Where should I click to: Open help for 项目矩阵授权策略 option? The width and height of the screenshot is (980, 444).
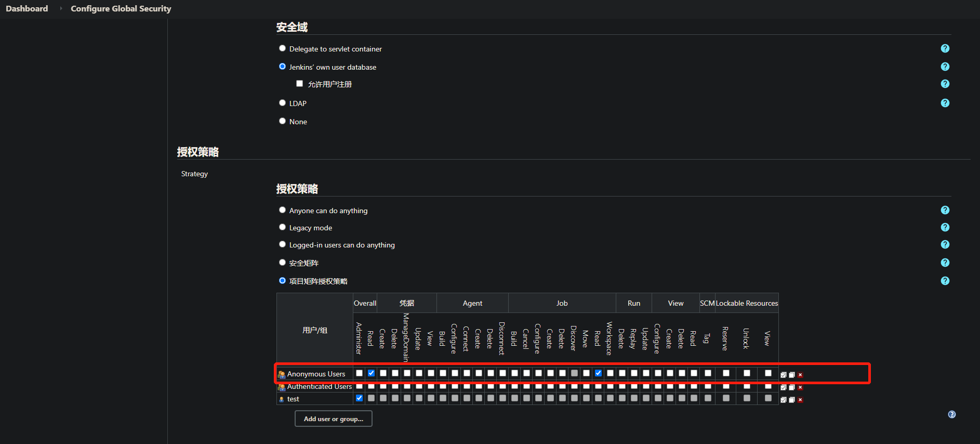945,281
